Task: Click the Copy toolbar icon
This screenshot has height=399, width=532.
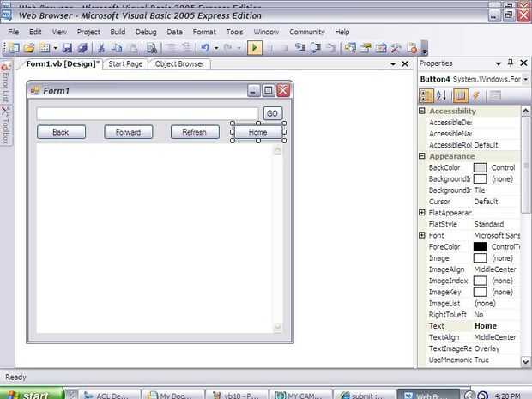Action: click(x=117, y=48)
